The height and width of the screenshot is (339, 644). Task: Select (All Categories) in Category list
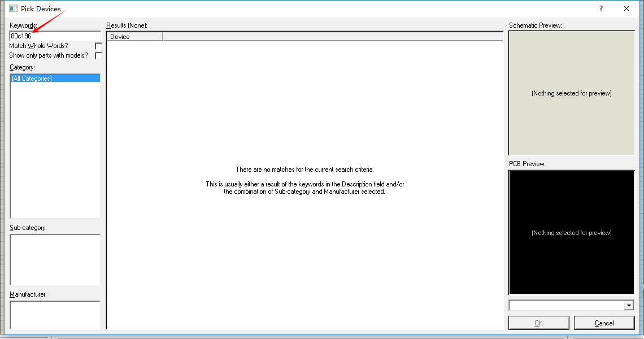click(x=55, y=79)
